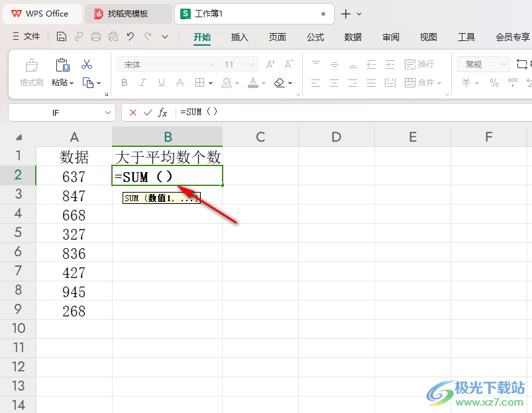The width and height of the screenshot is (532, 413).
Task: Open number format dropdown 常规
Action: tap(504, 64)
